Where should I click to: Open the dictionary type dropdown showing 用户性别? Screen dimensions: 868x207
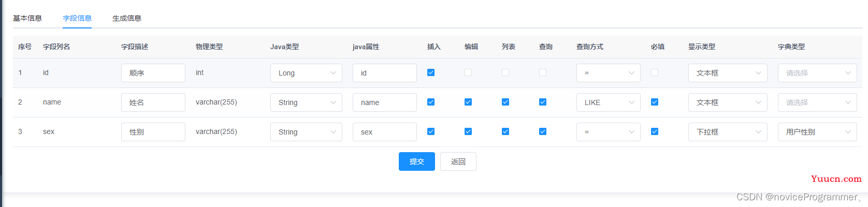click(817, 132)
